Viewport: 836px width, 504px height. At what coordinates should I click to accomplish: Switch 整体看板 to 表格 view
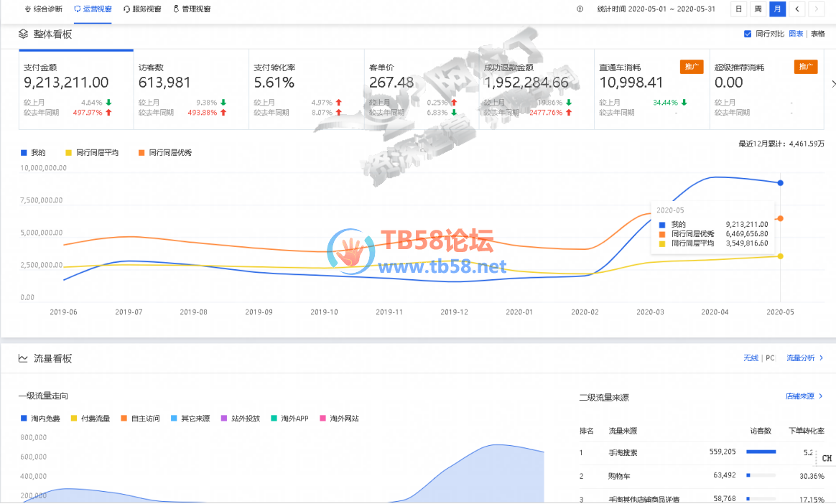coord(818,34)
